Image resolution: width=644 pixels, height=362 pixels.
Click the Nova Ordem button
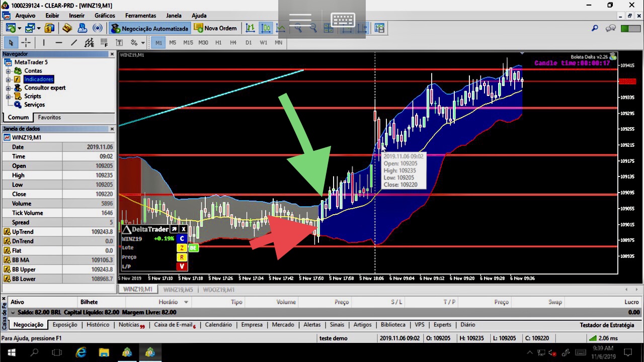[x=215, y=28]
